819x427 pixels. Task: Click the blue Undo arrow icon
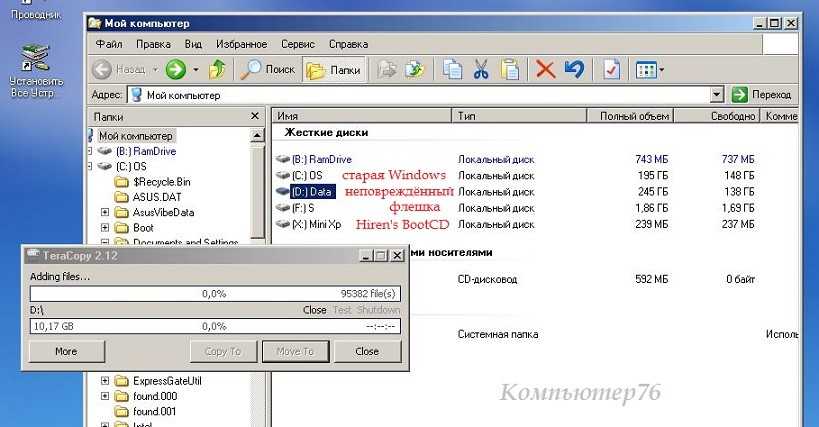(x=575, y=69)
